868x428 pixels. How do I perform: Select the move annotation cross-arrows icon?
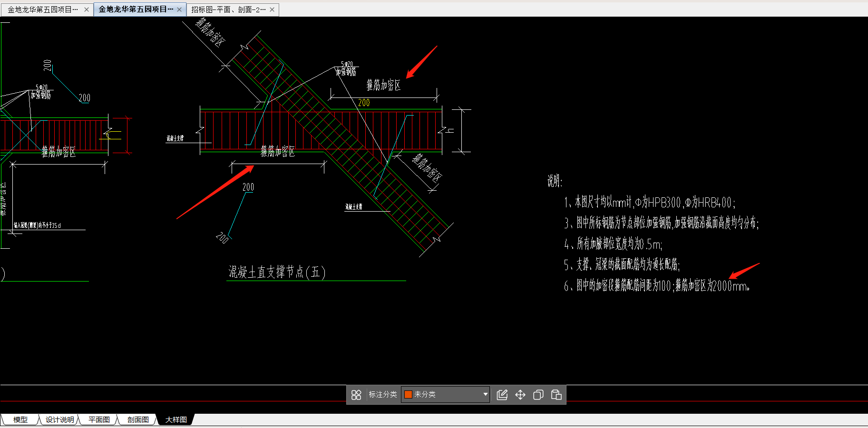tap(520, 395)
